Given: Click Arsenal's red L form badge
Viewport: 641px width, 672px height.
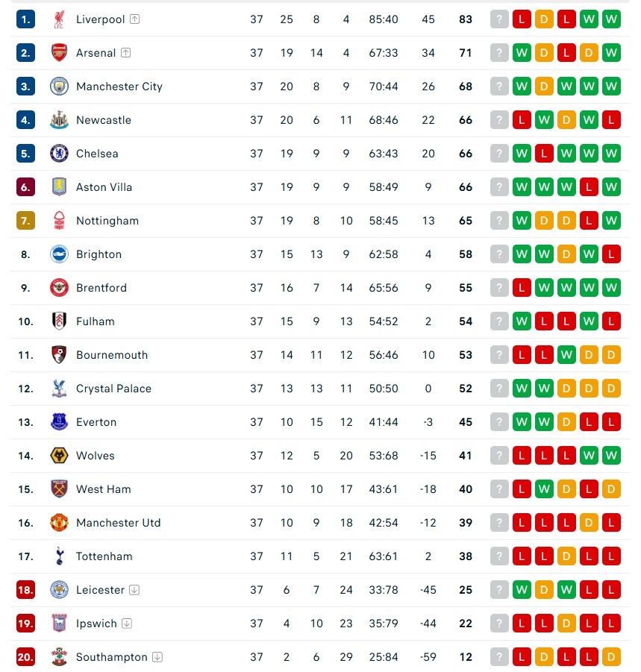Looking at the screenshot, I should coord(566,53).
